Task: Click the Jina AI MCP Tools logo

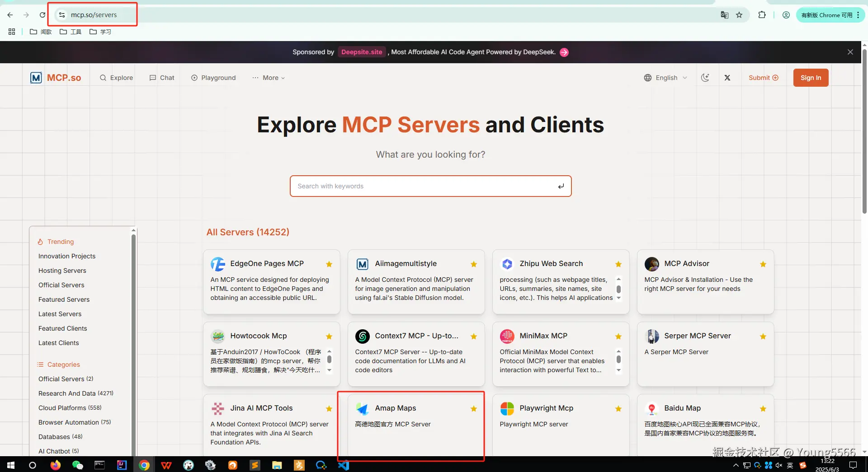Action: click(x=218, y=408)
